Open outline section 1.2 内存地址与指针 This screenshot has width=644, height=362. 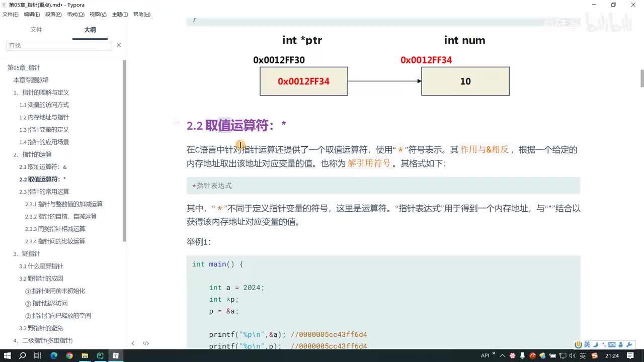[44, 117]
